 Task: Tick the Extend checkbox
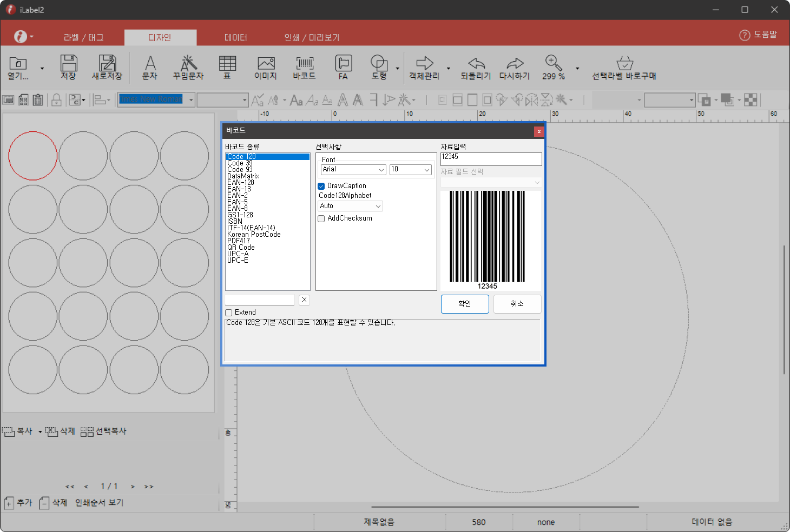(228, 312)
